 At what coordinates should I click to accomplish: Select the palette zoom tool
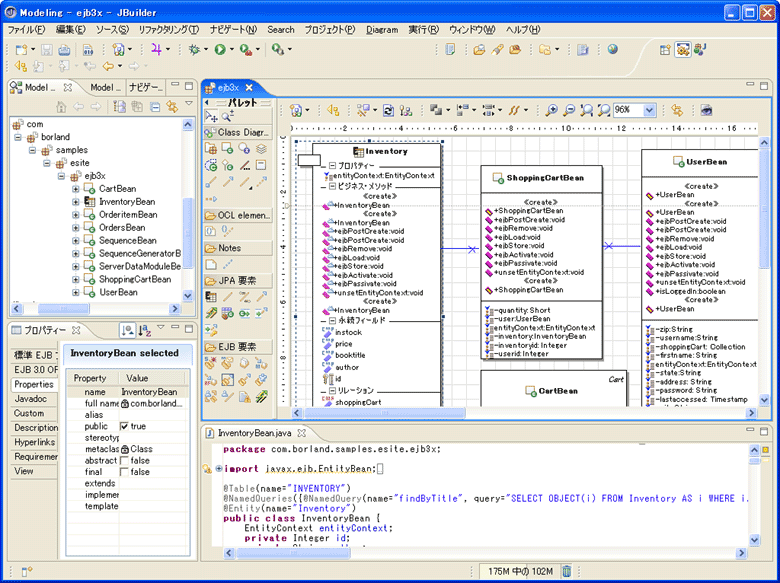tap(228, 116)
